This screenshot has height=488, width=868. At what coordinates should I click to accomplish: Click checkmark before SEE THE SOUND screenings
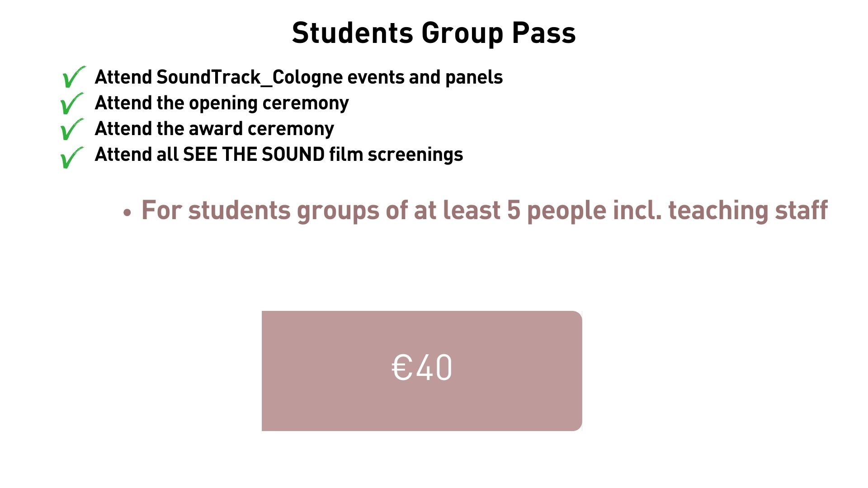point(71,157)
